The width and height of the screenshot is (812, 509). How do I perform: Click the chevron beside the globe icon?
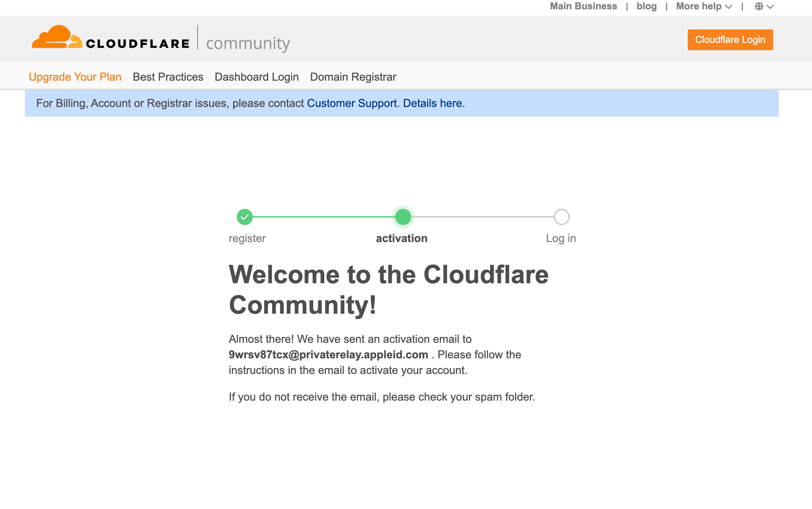coord(770,7)
